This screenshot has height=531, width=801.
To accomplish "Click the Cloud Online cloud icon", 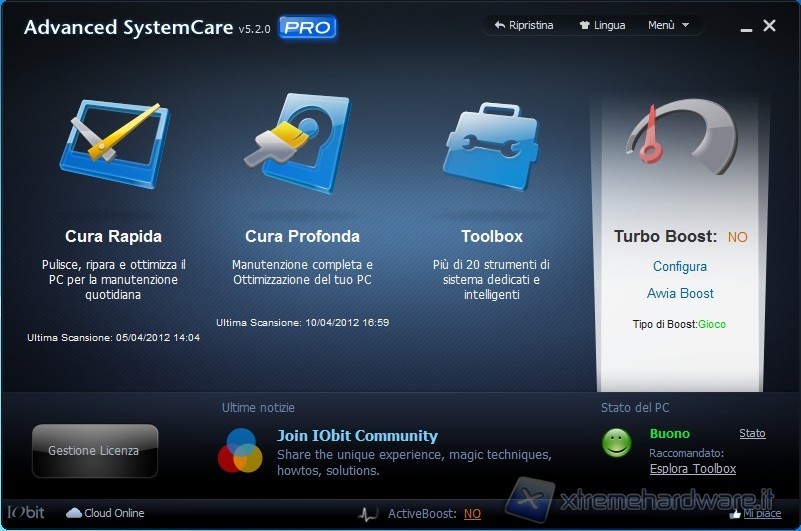I will [x=73, y=513].
